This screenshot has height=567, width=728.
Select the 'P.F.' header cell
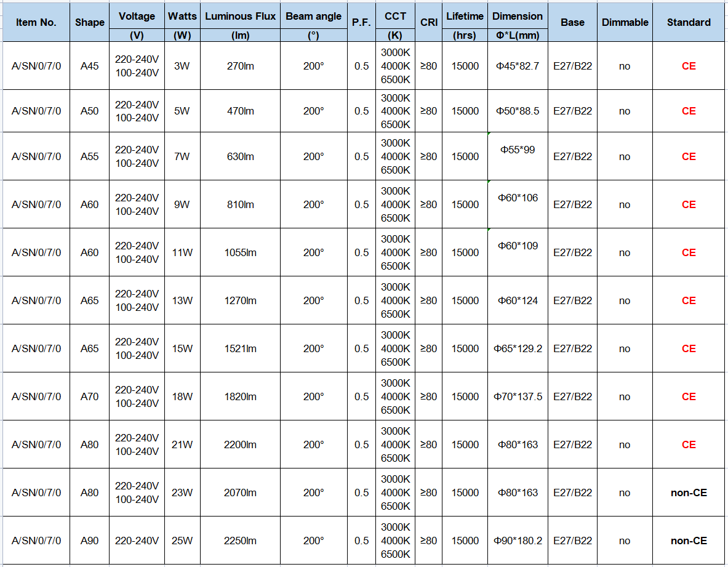[x=362, y=22]
